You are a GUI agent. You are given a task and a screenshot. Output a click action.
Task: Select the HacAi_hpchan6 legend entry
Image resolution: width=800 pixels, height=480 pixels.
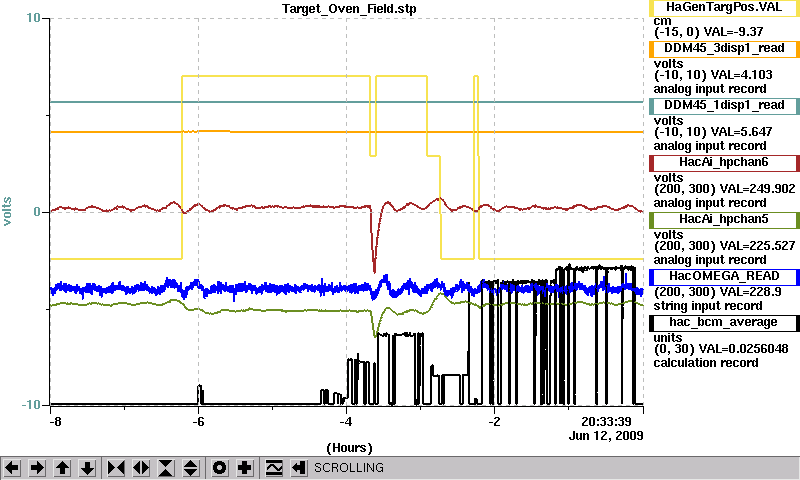(724, 163)
